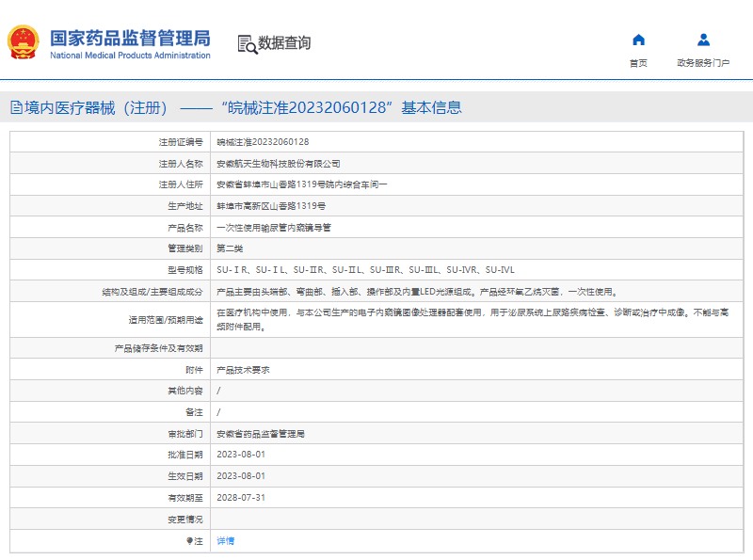Click 变更情况 row label

[x=185, y=520]
